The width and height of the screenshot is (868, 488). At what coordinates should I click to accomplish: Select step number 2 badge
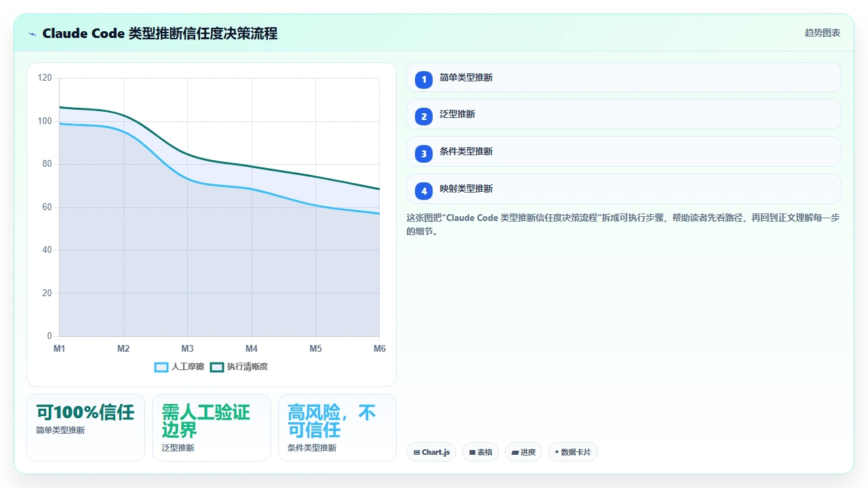[424, 117]
